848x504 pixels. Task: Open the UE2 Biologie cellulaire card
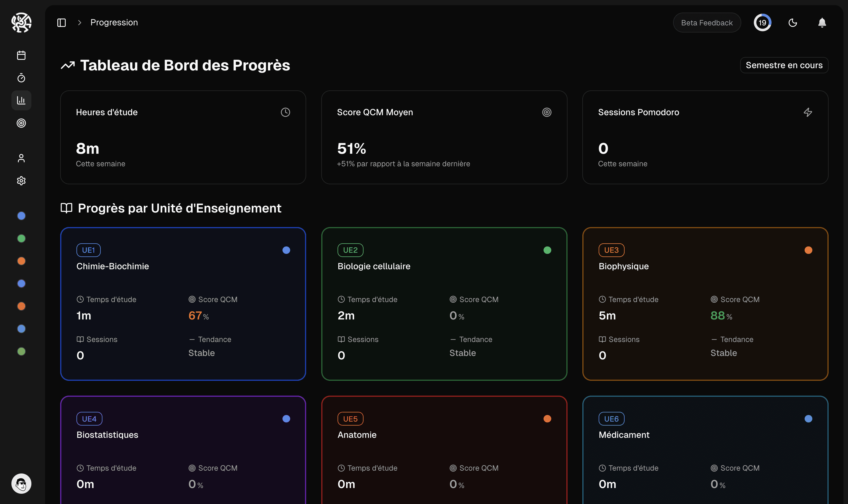click(x=444, y=304)
